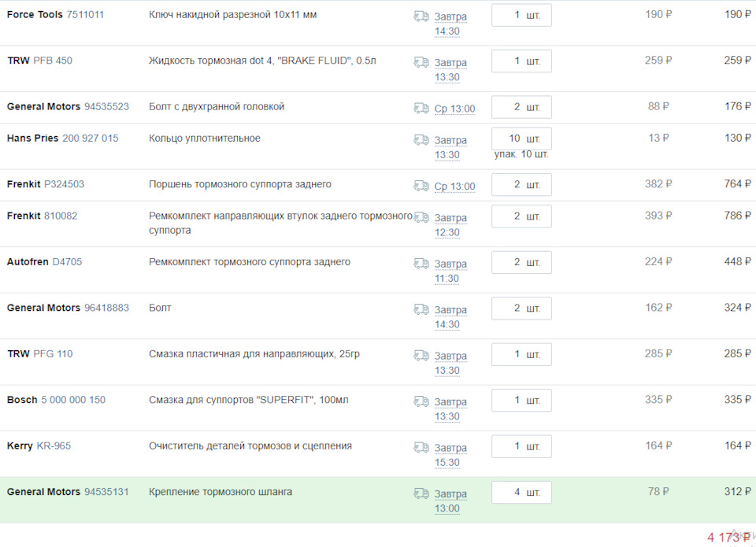Click brand name Bosch

coord(22,400)
